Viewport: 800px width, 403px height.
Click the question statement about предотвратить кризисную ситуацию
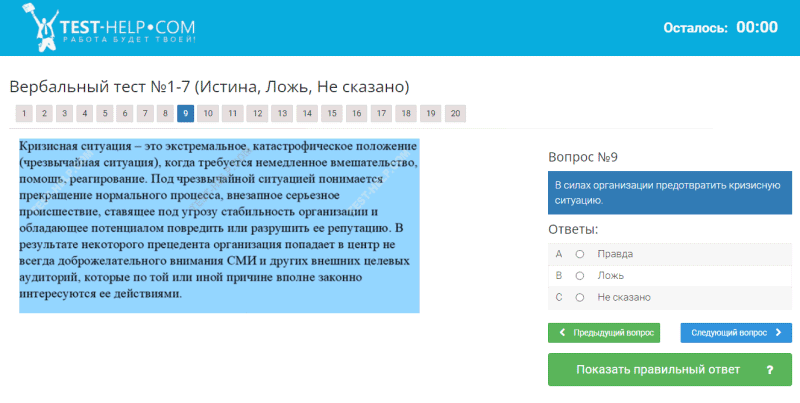[x=670, y=193]
